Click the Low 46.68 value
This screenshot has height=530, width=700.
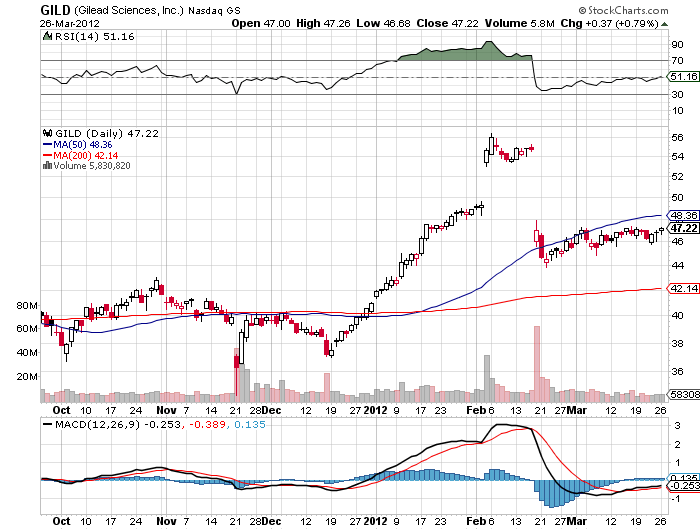tap(383, 24)
